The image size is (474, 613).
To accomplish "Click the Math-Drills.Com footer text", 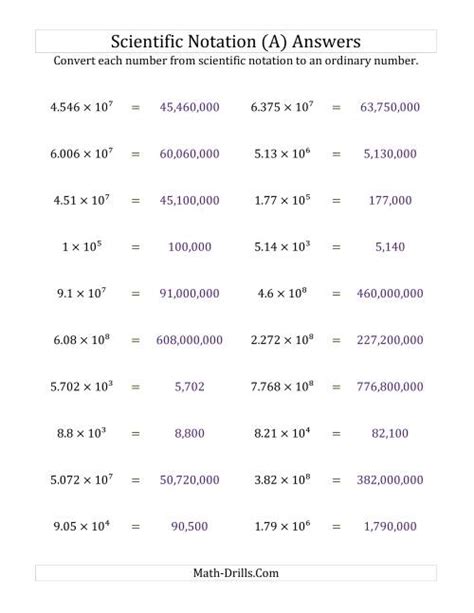I will (236, 573).
